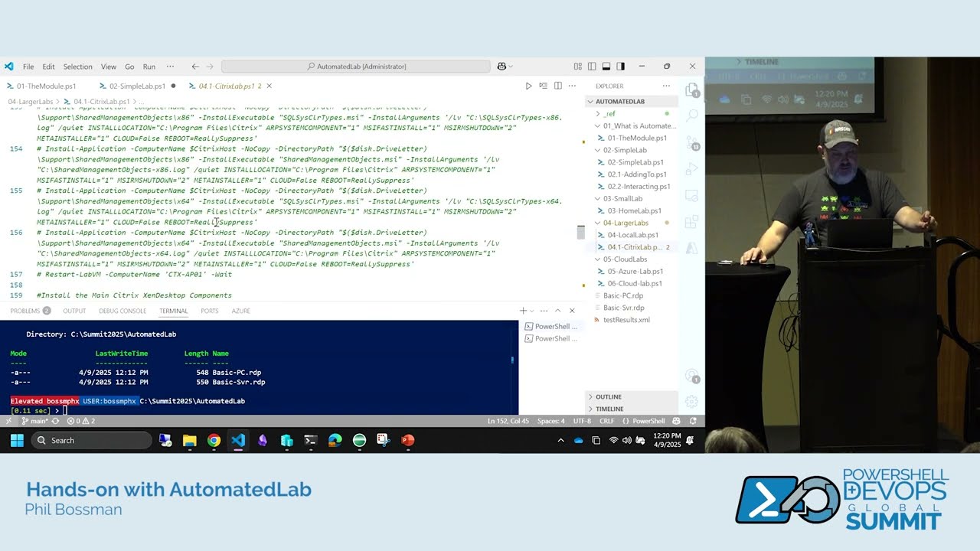Switch to the 01-TheModule.ps1 tab
This screenshot has height=551, width=980.
pos(47,86)
